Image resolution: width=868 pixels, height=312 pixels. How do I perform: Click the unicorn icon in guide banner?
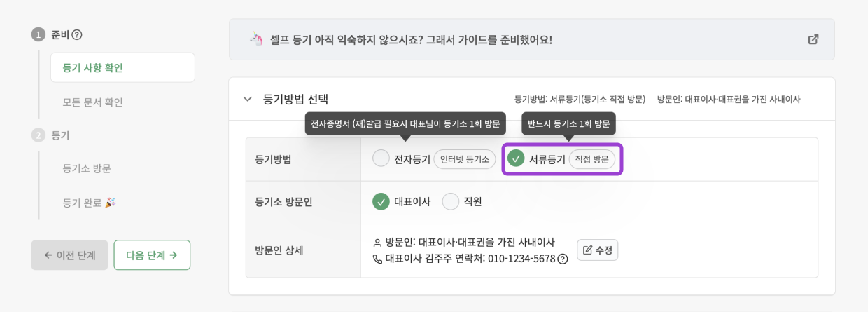point(256,39)
